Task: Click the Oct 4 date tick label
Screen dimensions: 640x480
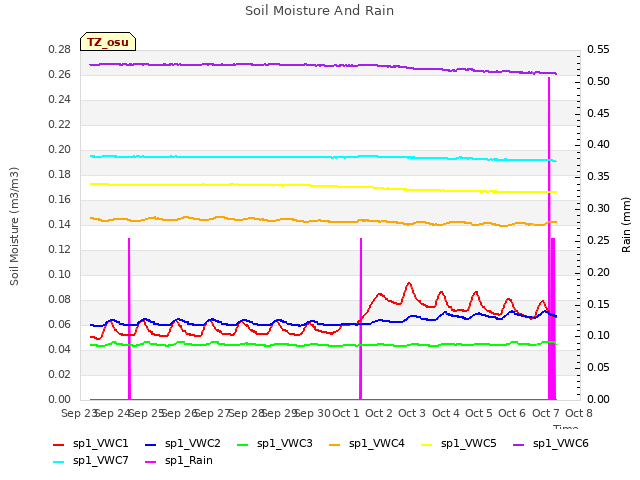Action: (446, 413)
